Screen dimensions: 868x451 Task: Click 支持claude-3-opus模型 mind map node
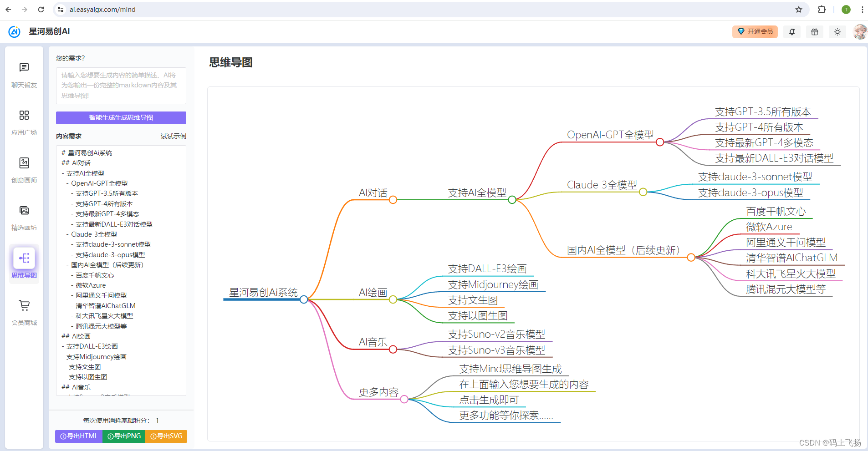tap(751, 193)
